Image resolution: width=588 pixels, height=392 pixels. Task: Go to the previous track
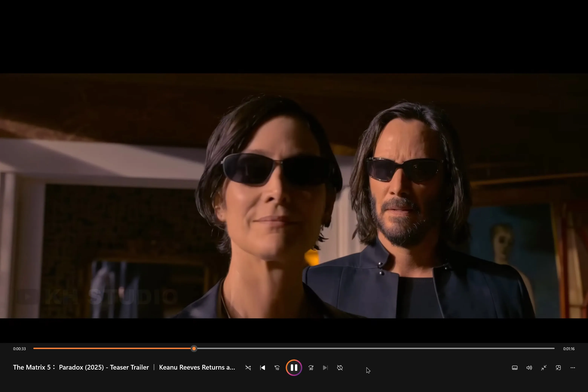(263, 368)
